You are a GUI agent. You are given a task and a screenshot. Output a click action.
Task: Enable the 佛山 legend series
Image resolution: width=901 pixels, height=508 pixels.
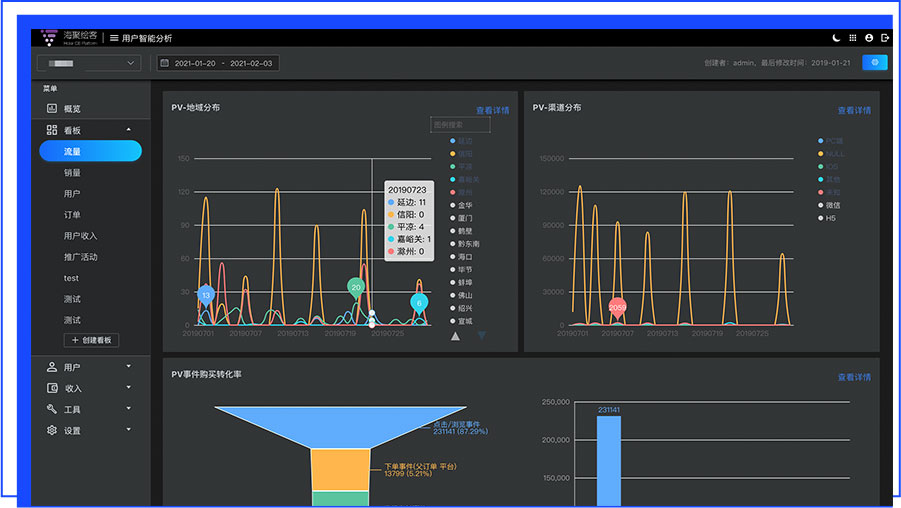coord(461,295)
